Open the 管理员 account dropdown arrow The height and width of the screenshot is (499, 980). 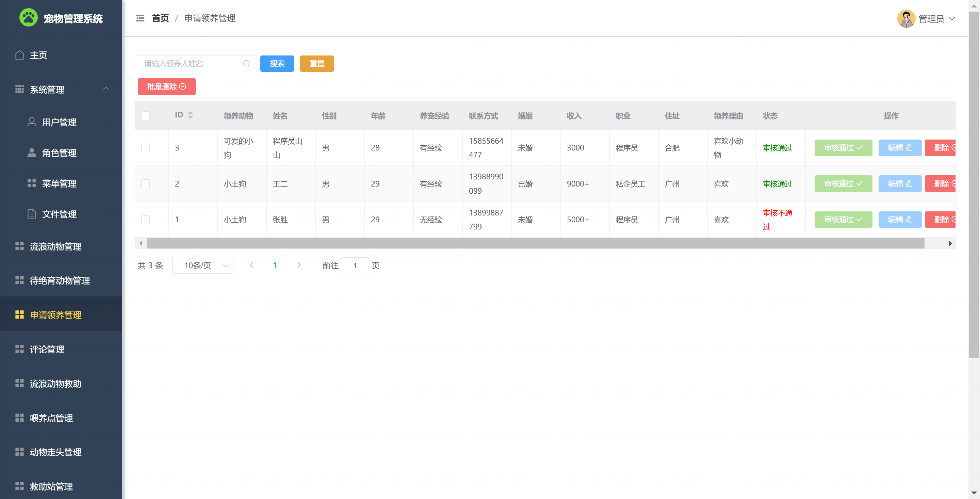[952, 19]
